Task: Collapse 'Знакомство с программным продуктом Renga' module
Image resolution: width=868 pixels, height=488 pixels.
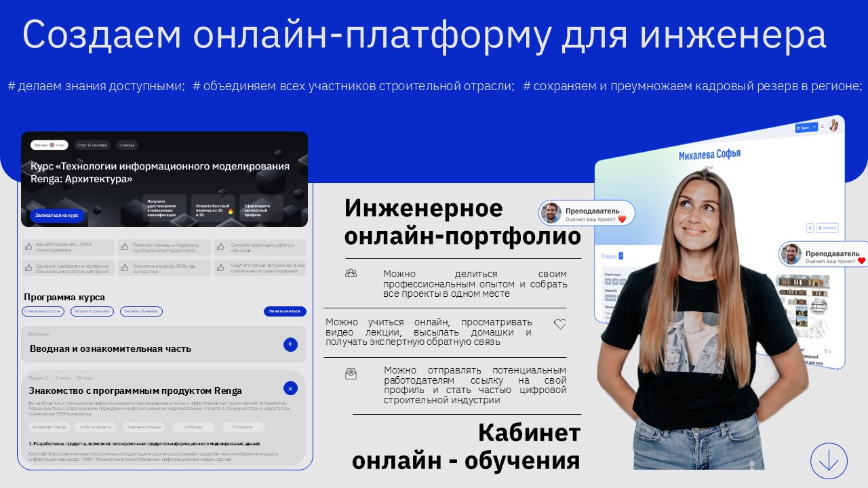Action: click(290, 388)
